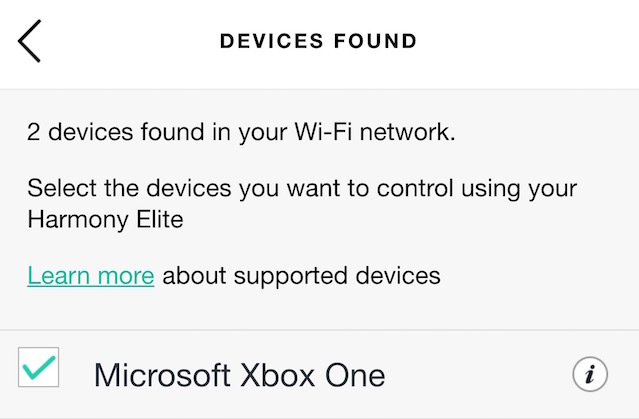639x419 pixels.
Task: Go back using the left arrow icon
Action: click(29, 41)
